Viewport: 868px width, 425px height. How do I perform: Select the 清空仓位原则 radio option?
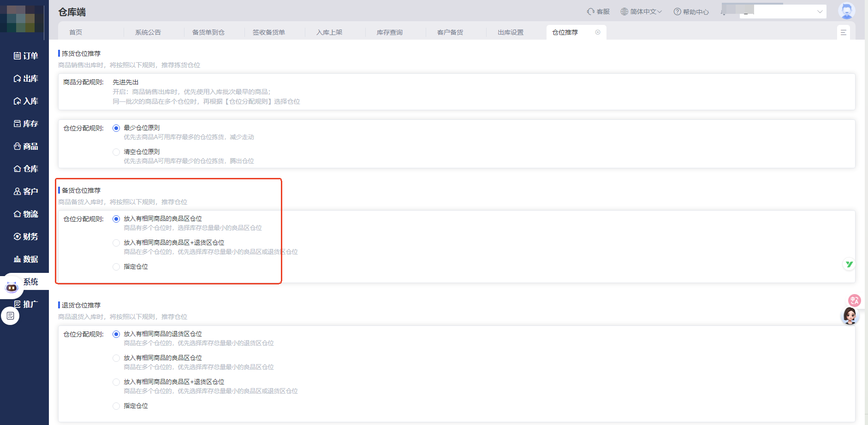click(x=116, y=152)
